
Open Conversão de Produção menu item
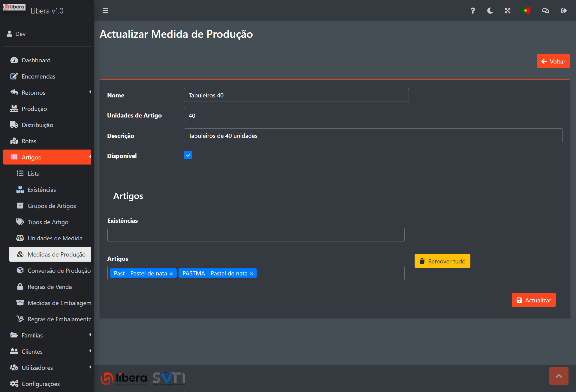pos(59,271)
